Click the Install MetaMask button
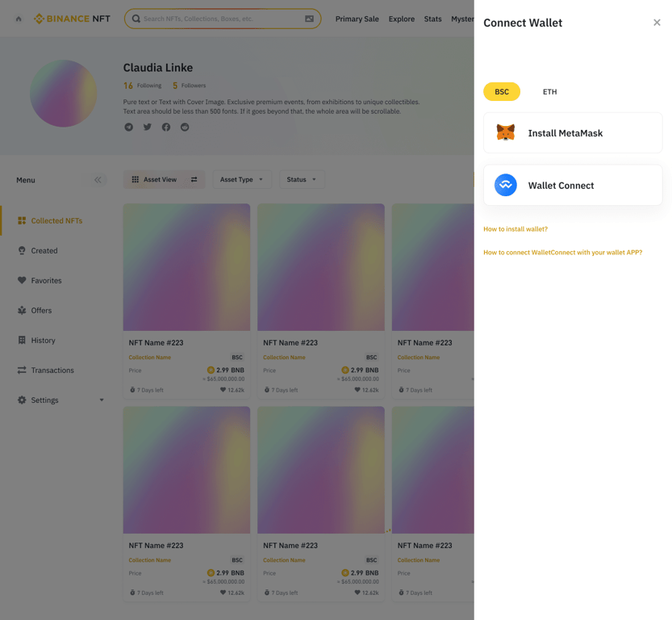Viewport: 672px width, 620px height. click(x=572, y=132)
